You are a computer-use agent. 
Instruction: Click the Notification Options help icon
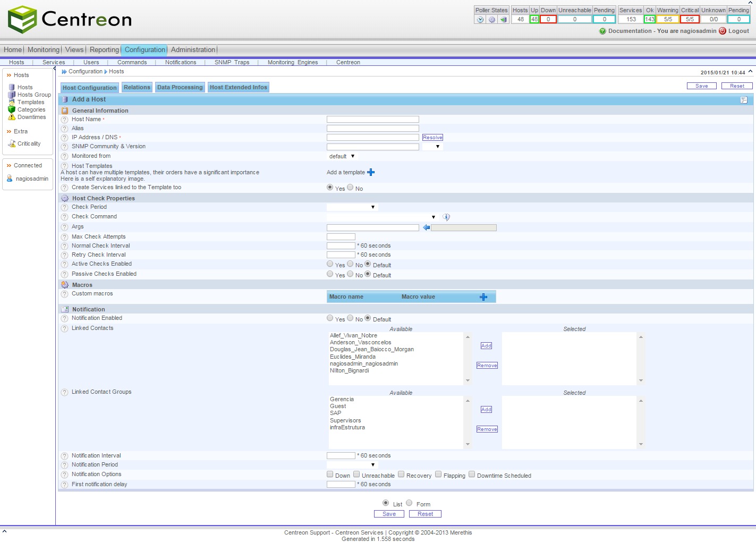[65, 475]
